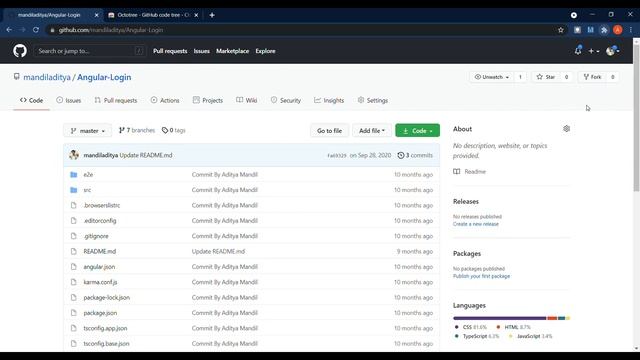Expand the master branch dropdown
This screenshot has height=360, width=640.
(x=87, y=131)
